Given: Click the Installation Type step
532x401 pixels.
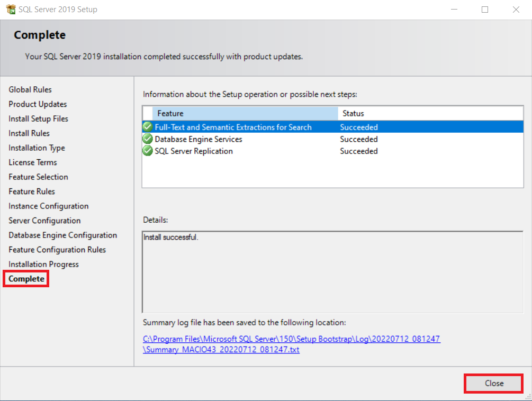Looking at the screenshot, I should [x=37, y=148].
